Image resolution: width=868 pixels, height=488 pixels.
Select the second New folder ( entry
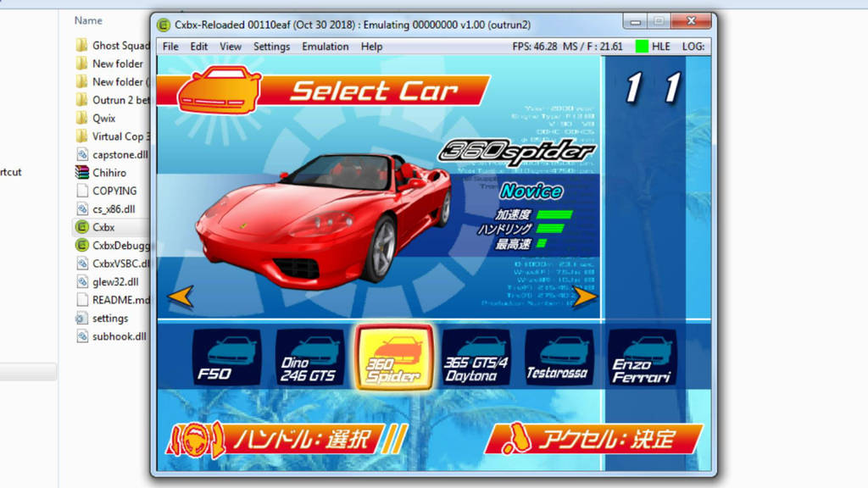coord(113,82)
